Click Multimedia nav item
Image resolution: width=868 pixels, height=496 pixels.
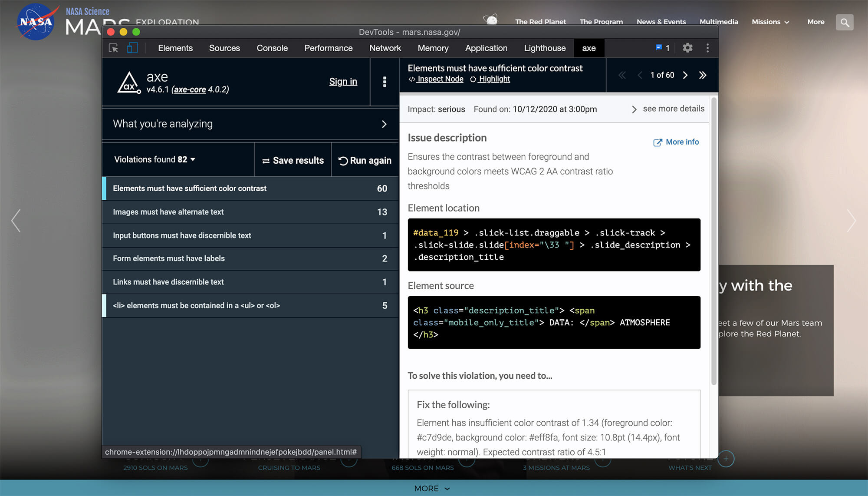pos(719,22)
